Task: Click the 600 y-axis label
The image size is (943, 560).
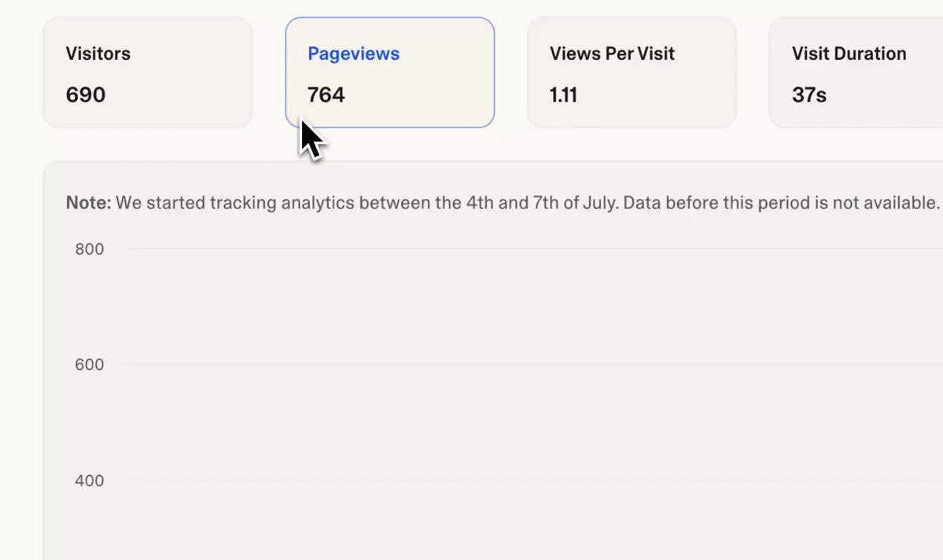Action: pyautogui.click(x=89, y=364)
